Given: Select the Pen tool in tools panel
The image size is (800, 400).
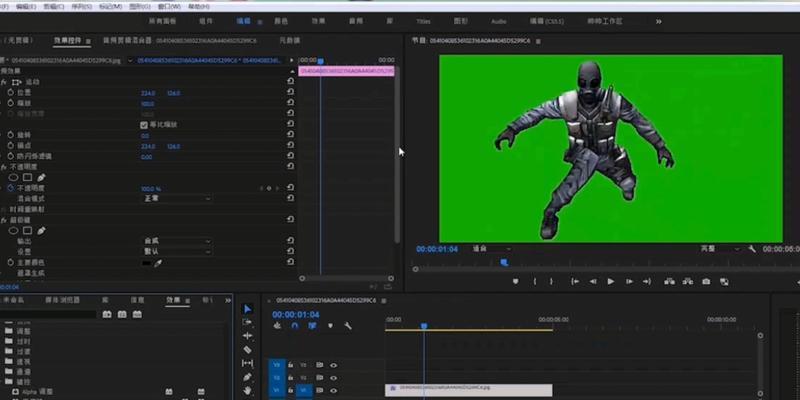Looking at the screenshot, I should click(x=247, y=377).
